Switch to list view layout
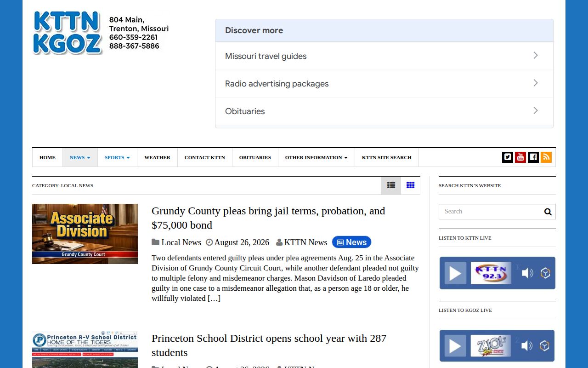 click(x=391, y=185)
